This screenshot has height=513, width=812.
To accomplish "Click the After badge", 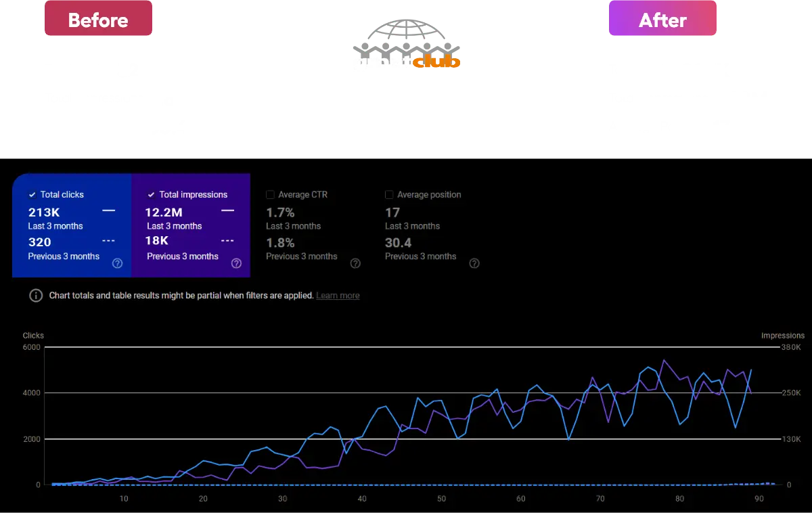I will (x=662, y=20).
